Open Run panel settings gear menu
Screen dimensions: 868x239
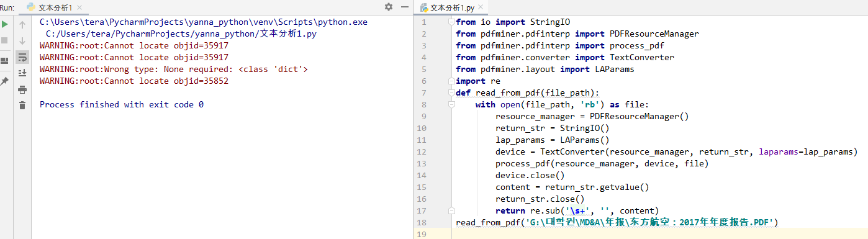[389, 7]
